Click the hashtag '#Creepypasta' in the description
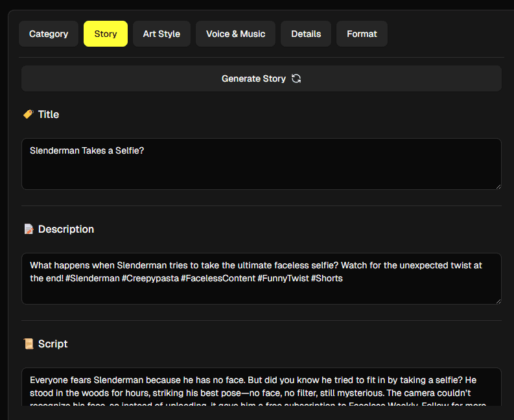514x420 pixels. coord(150,278)
